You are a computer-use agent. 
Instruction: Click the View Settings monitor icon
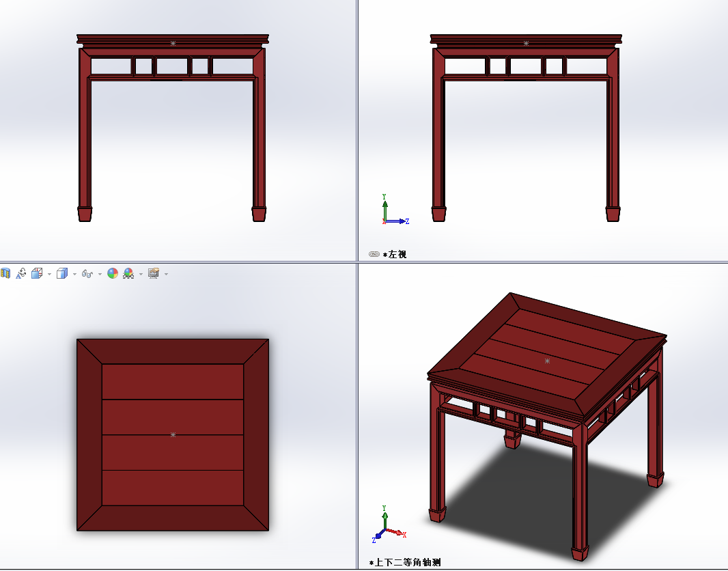coord(154,273)
